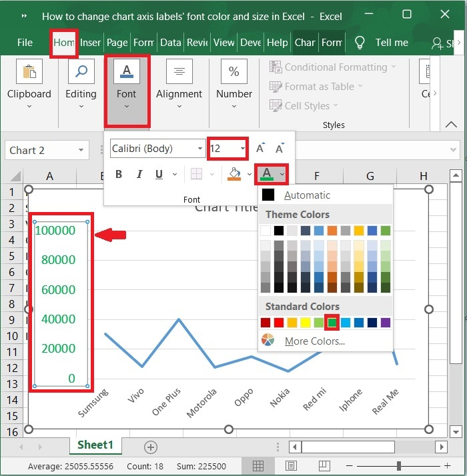Click the Fill Color paint bucket icon

point(234,174)
